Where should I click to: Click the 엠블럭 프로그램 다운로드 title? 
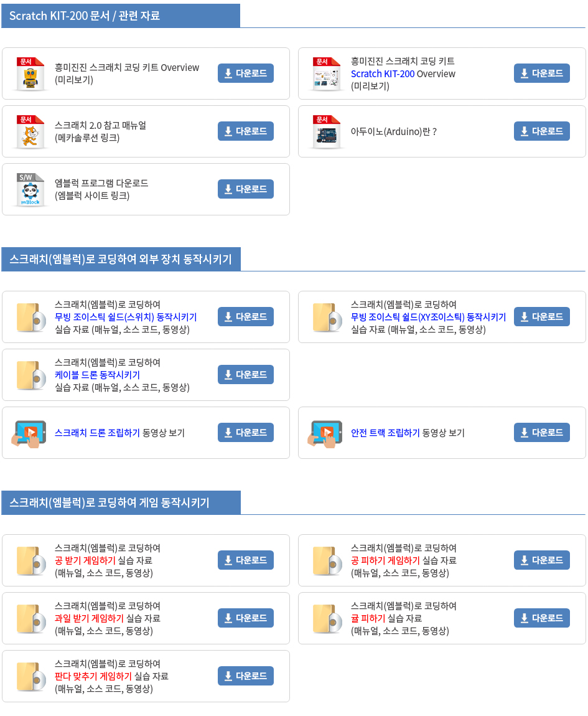pyautogui.click(x=101, y=183)
